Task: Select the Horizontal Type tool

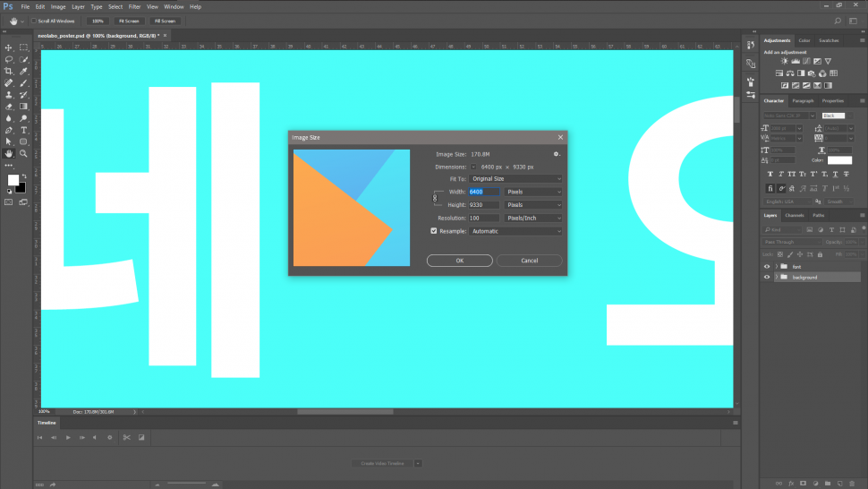Action: click(23, 130)
